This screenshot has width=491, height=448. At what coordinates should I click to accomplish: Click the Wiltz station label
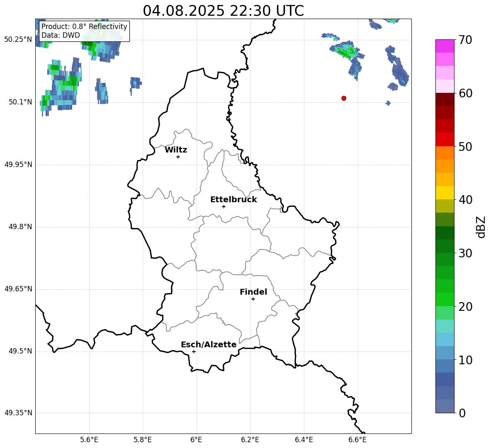click(176, 150)
